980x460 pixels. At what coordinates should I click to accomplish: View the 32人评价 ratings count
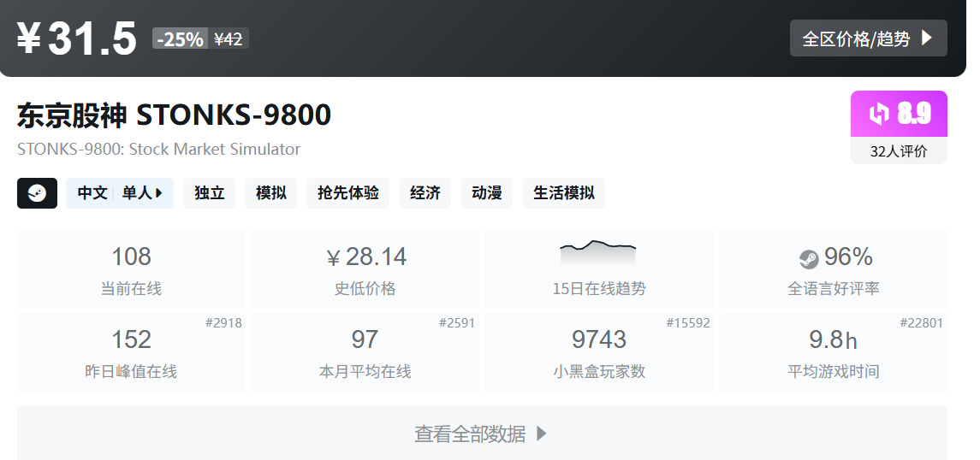coord(899,151)
